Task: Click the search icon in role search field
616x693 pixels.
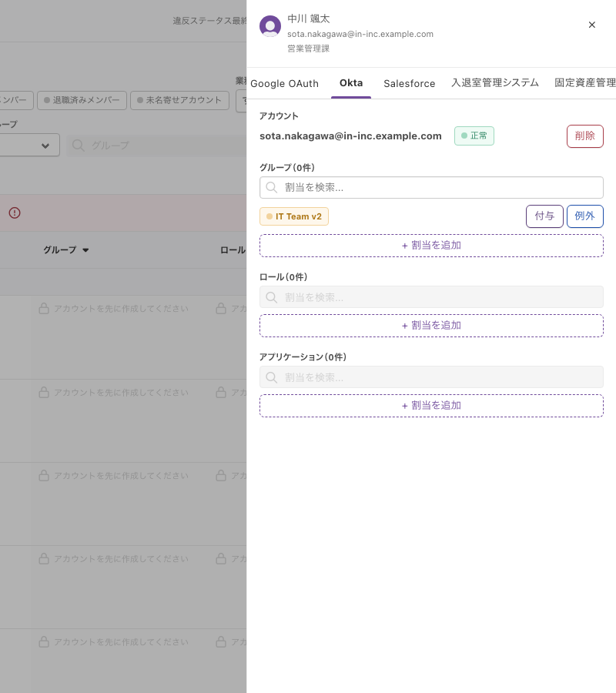Action: click(x=271, y=297)
